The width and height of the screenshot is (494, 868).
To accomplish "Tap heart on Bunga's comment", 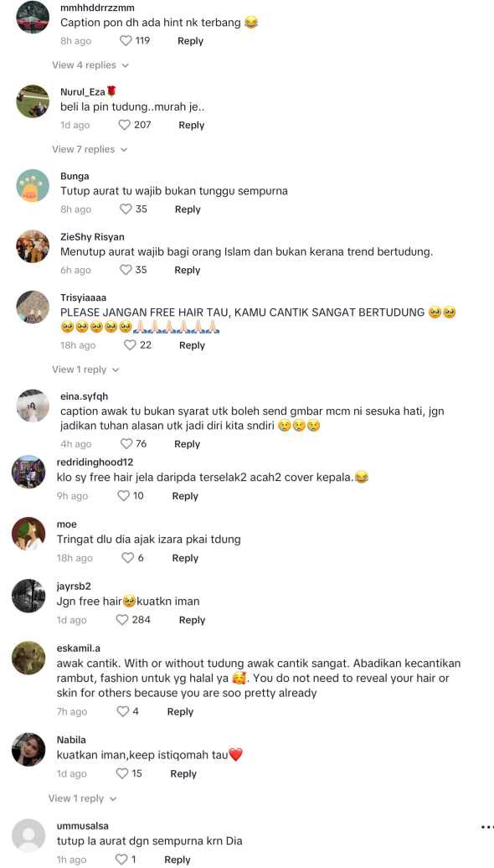I will pos(126,209).
